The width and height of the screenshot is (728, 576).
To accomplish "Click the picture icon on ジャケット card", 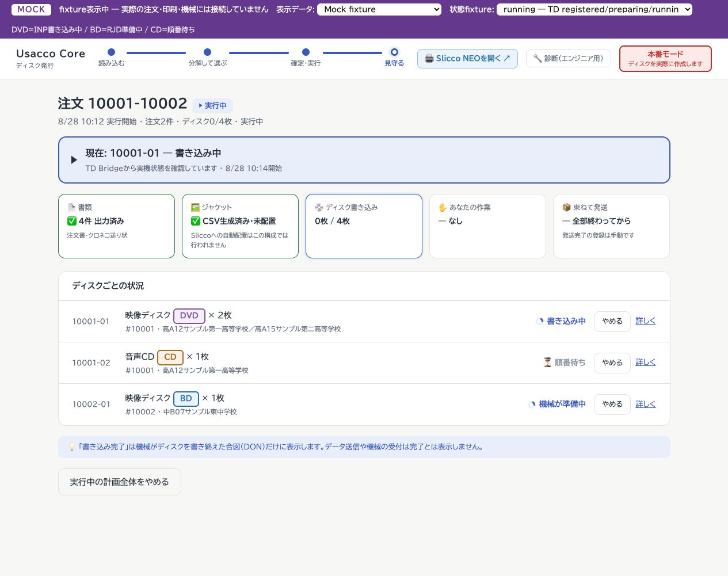I will tap(195, 207).
